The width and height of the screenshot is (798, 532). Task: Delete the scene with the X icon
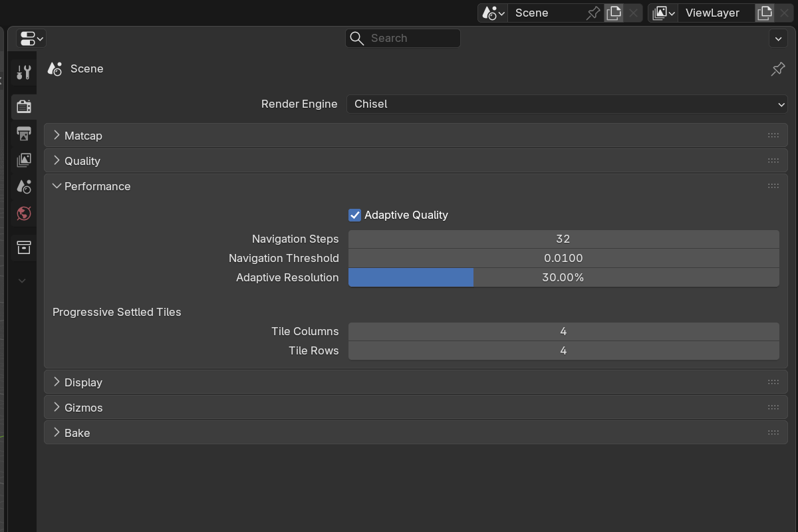633,13
